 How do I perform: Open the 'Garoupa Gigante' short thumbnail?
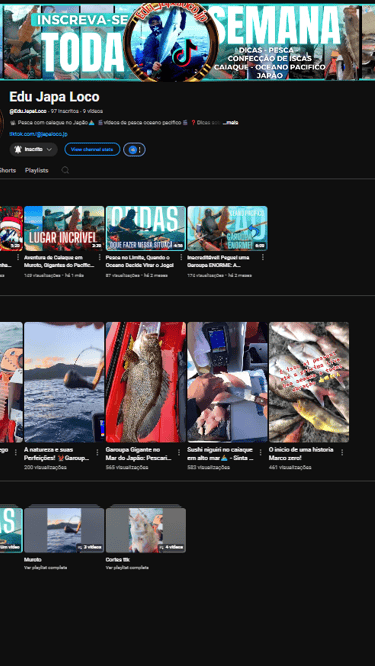click(x=146, y=382)
